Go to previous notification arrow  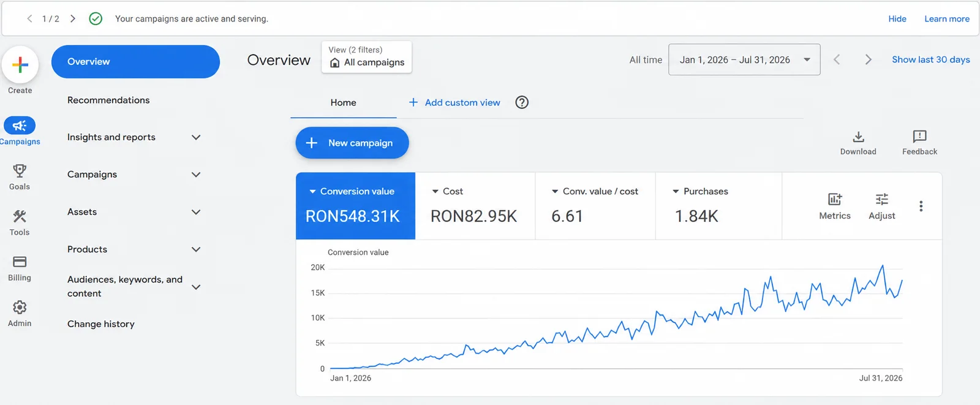29,18
